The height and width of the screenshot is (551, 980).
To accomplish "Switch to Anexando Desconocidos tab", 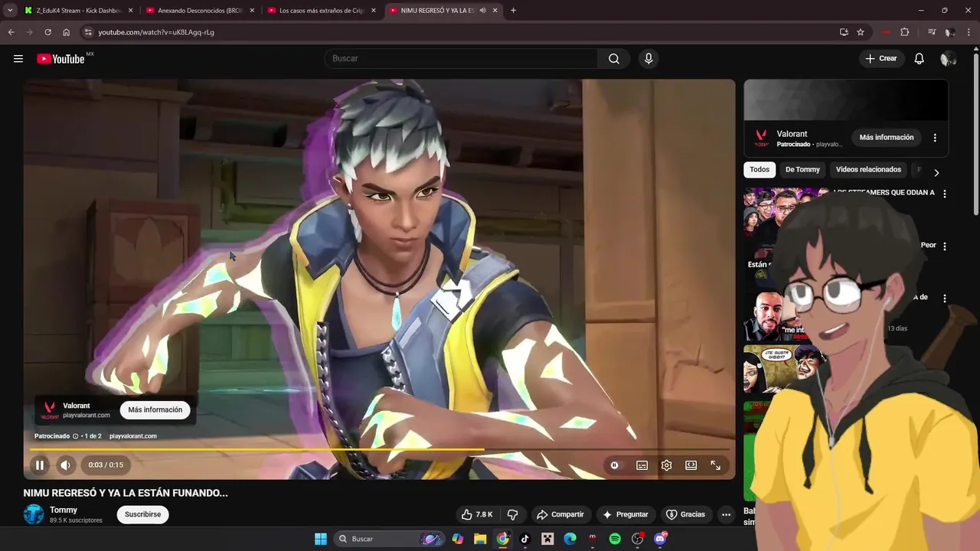I will [x=199, y=11].
